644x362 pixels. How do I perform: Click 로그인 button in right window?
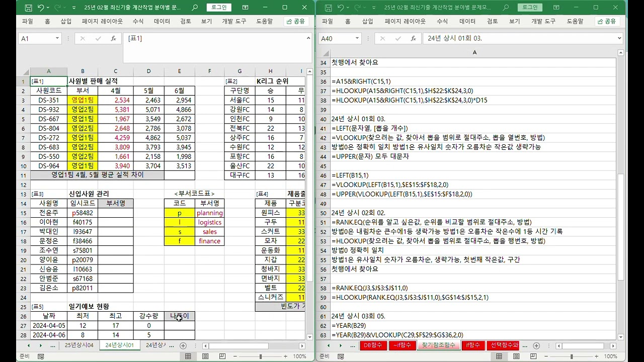pyautogui.click(x=530, y=8)
